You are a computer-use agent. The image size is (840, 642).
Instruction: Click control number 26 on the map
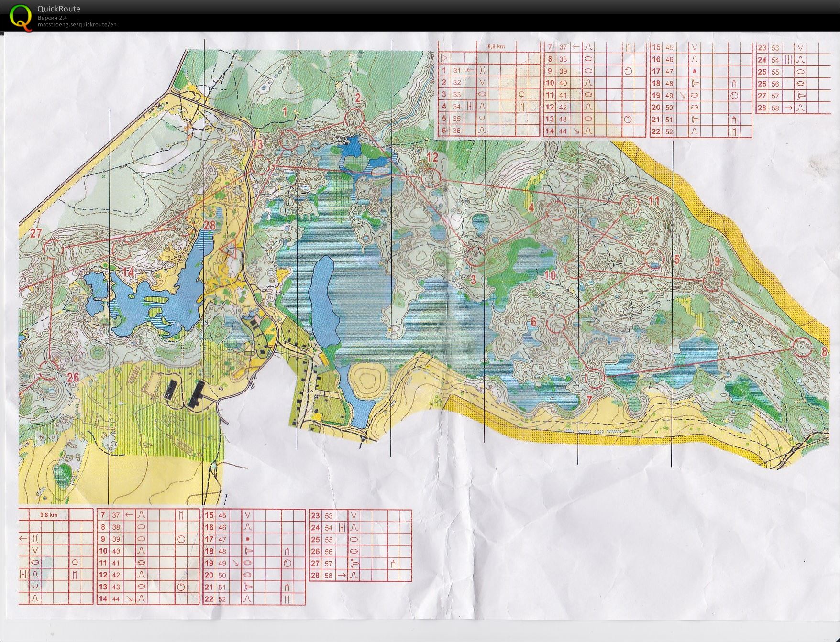pyautogui.click(x=73, y=378)
